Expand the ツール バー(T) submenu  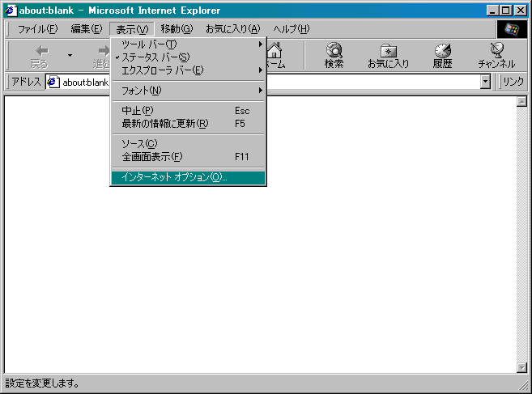[x=188, y=44]
